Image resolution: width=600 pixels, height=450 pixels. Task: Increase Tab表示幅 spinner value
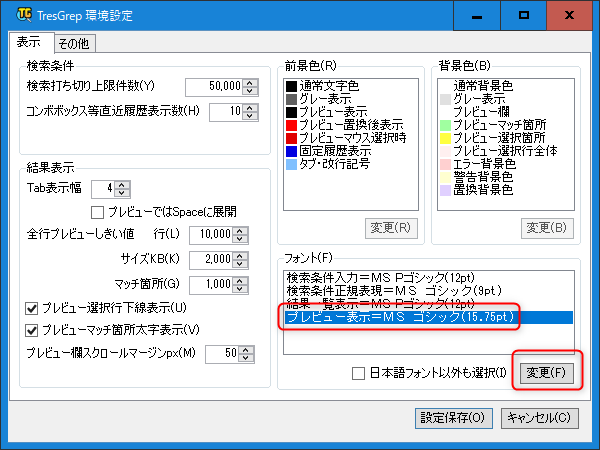point(123,183)
